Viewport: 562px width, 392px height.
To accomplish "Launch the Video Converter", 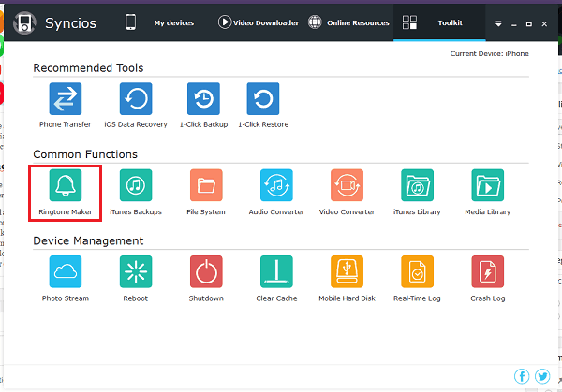I will coord(347,185).
